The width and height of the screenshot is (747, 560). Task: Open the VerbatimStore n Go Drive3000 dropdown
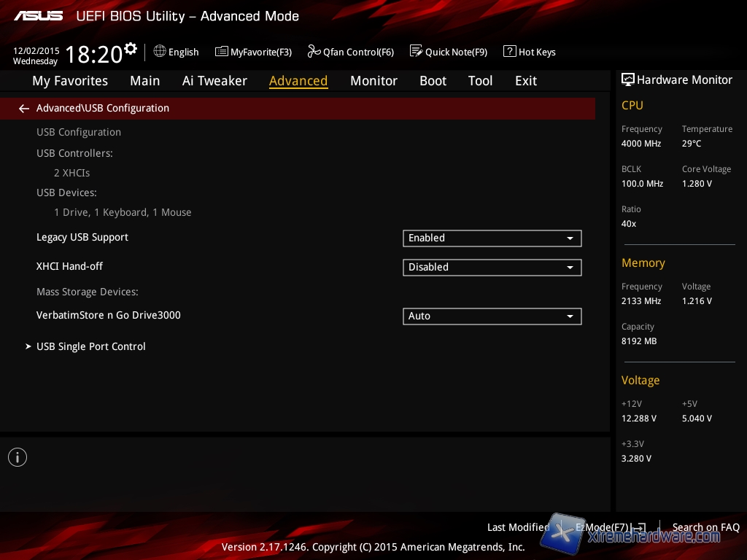point(492,316)
